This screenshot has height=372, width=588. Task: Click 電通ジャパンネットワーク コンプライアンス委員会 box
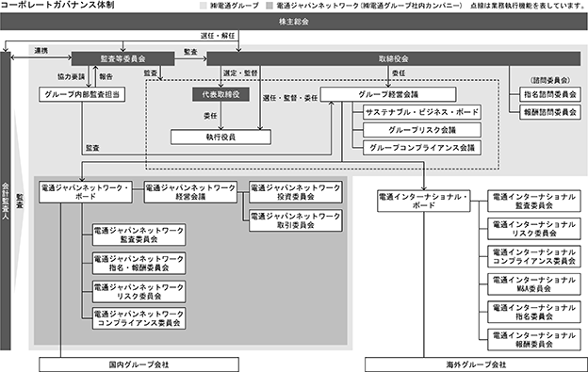click(x=139, y=318)
